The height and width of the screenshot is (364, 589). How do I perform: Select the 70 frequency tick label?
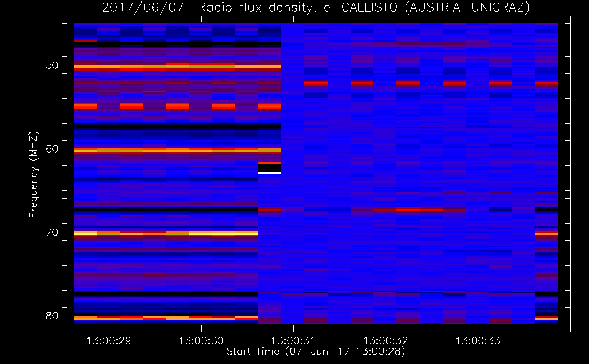pos(52,232)
